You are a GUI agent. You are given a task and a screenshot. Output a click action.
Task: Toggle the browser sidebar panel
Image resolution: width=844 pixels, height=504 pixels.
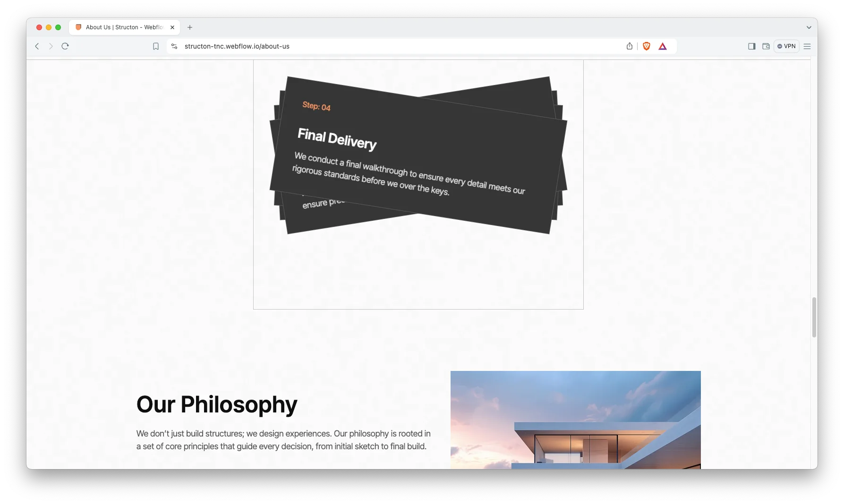coord(752,46)
